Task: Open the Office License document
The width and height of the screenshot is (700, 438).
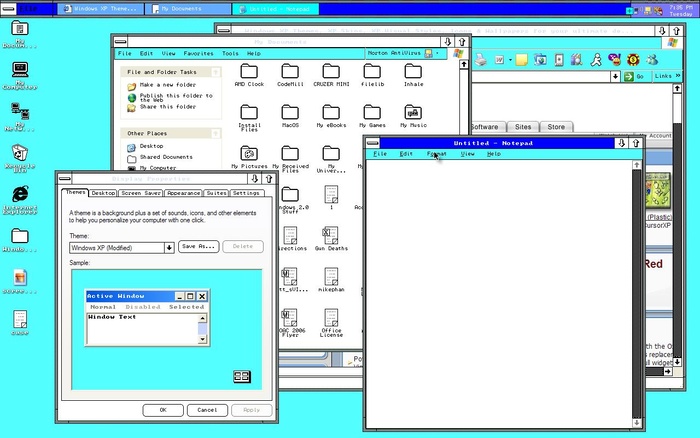Action: click(331, 318)
